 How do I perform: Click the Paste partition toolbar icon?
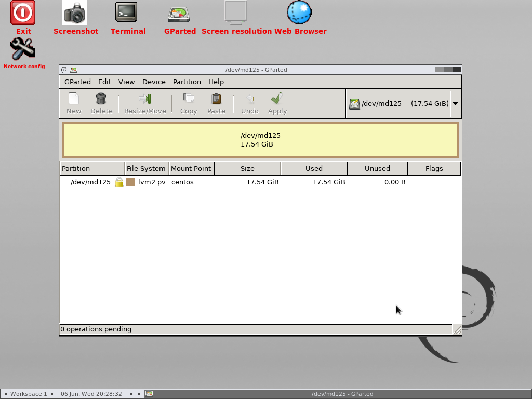(x=216, y=99)
